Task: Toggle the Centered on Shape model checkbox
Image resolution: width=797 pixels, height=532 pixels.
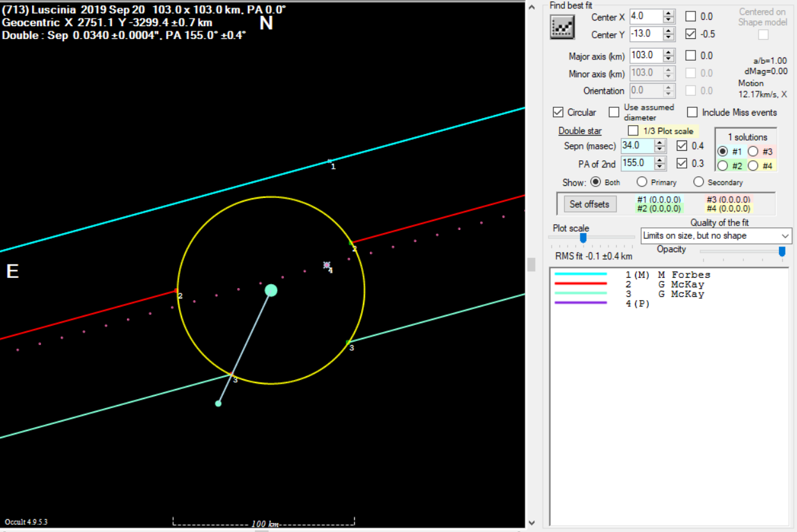Action: (763, 34)
